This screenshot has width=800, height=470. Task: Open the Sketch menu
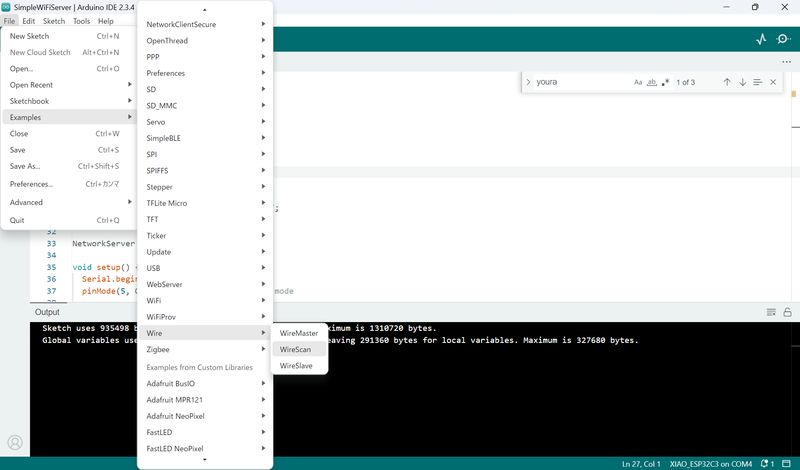[x=54, y=21]
